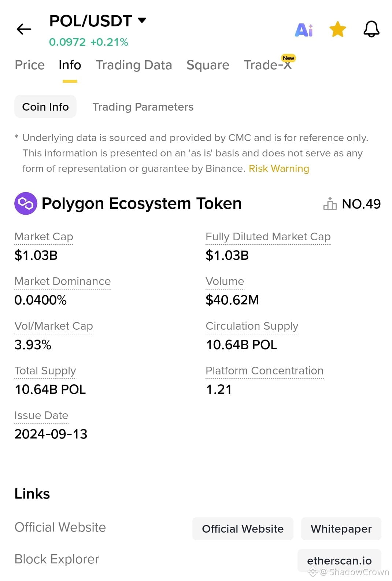Viewport: 392px width, 581px height.
Task: Open the AI assistant icon
Action: tap(304, 30)
